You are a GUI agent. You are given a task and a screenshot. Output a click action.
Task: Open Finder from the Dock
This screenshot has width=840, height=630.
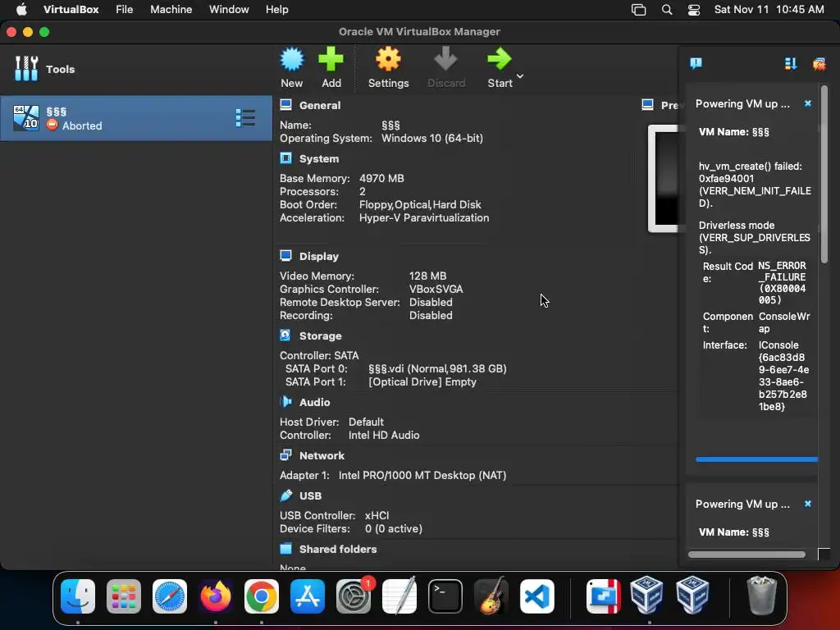(x=78, y=596)
